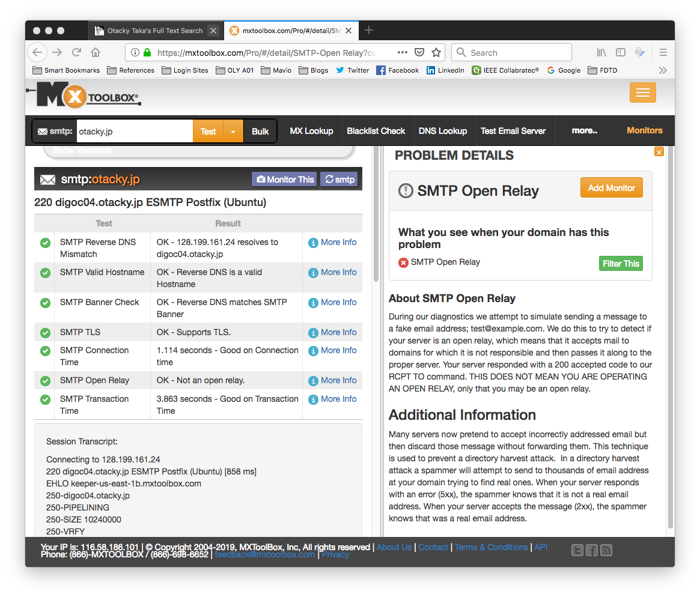Viewport: 700px width, 597px height.
Task: Open Test Email Server tool
Action: pos(513,131)
